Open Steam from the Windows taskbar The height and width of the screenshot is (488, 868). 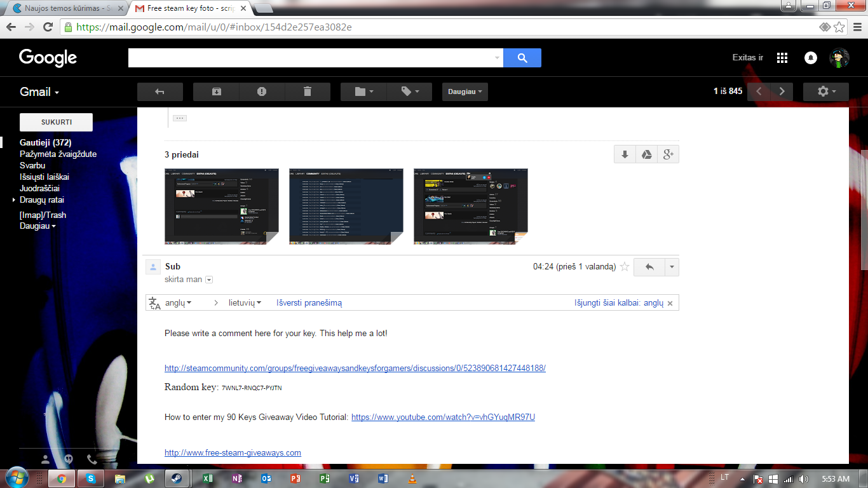pos(177,478)
